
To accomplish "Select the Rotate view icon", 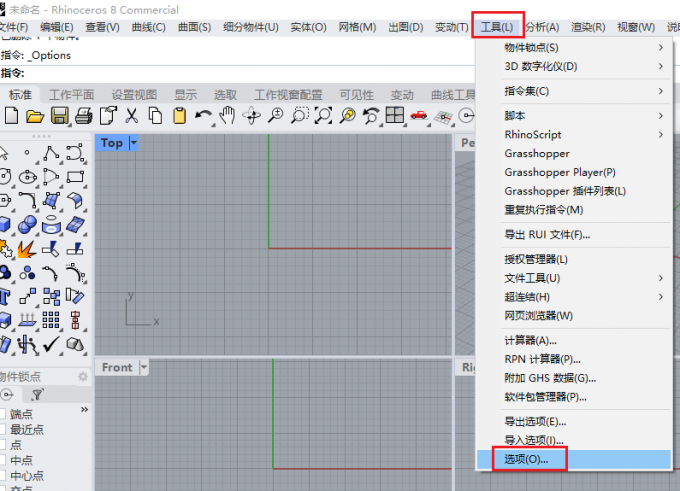I will tap(252, 116).
